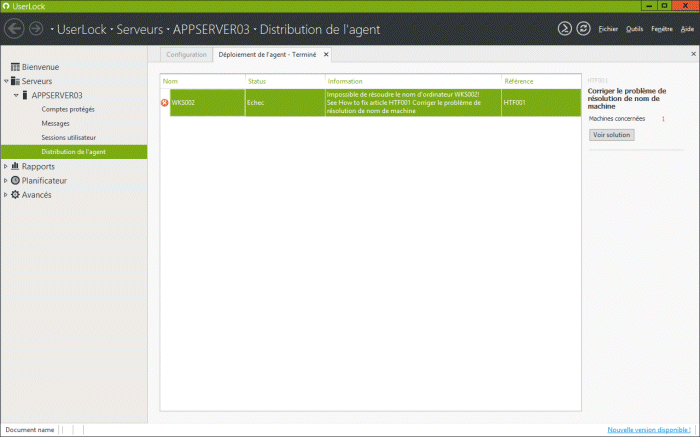Click APPSERVER03 in the breadcrumb path

coord(211,29)
